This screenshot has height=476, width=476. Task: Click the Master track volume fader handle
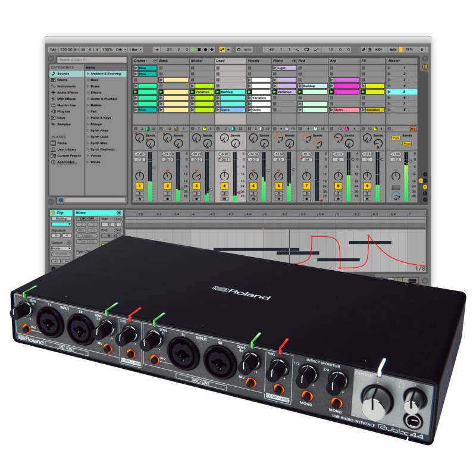409,161
